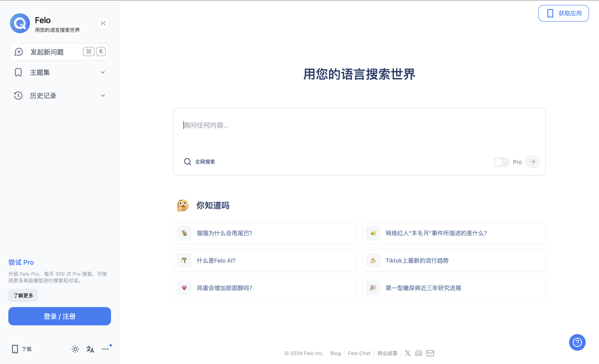Screen dimensions: 599x364
Task: Open the 商业披露 footer link
Action: [387, 353]
